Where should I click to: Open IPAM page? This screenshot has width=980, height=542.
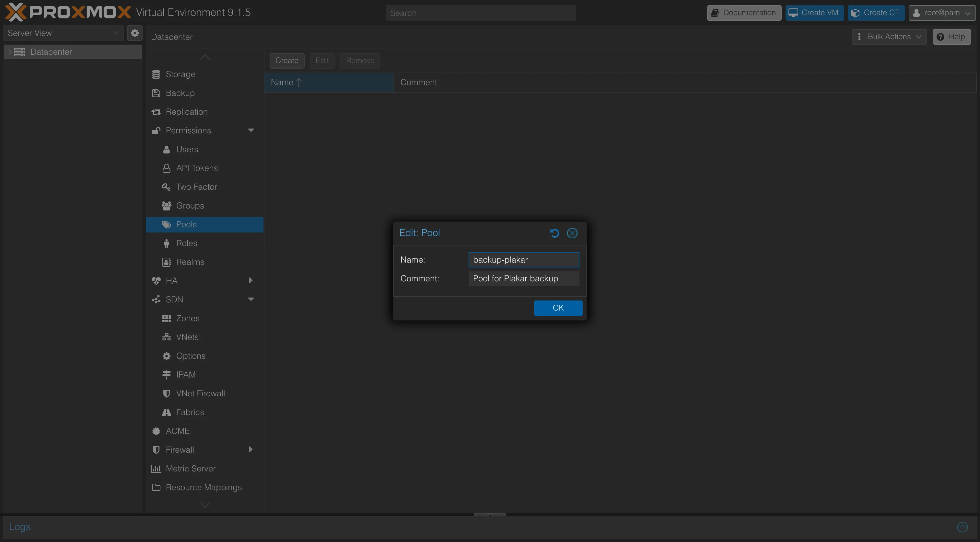pyautogui.click(x=204, y=375)
